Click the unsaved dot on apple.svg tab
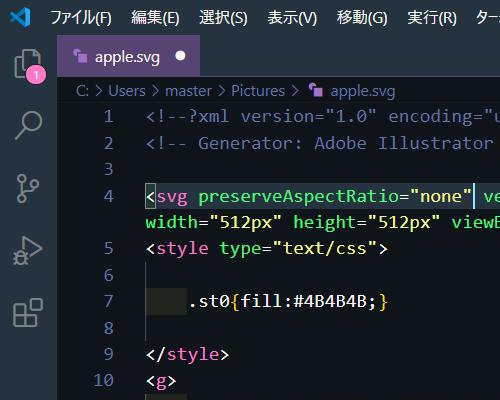Screen dimensions: 500x400 (180, 56)
